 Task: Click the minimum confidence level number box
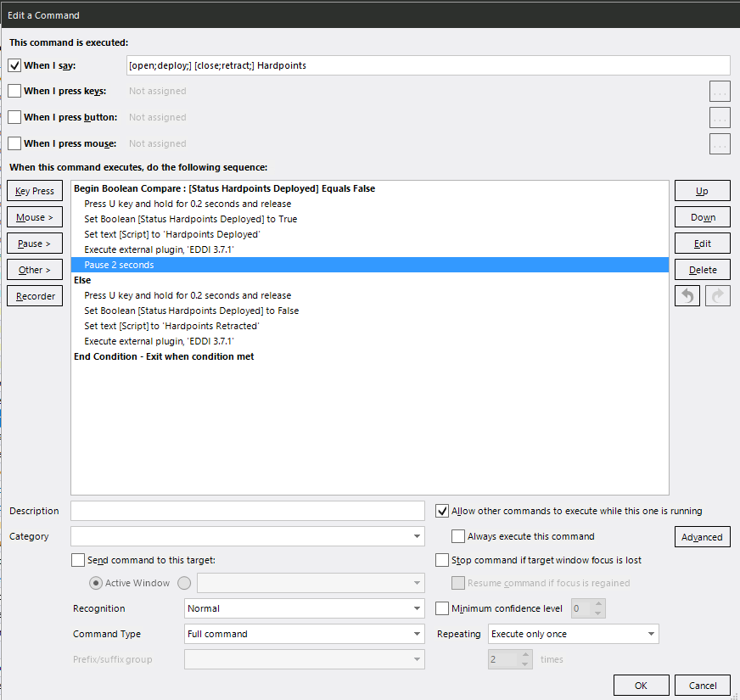(x=588, y=608)
